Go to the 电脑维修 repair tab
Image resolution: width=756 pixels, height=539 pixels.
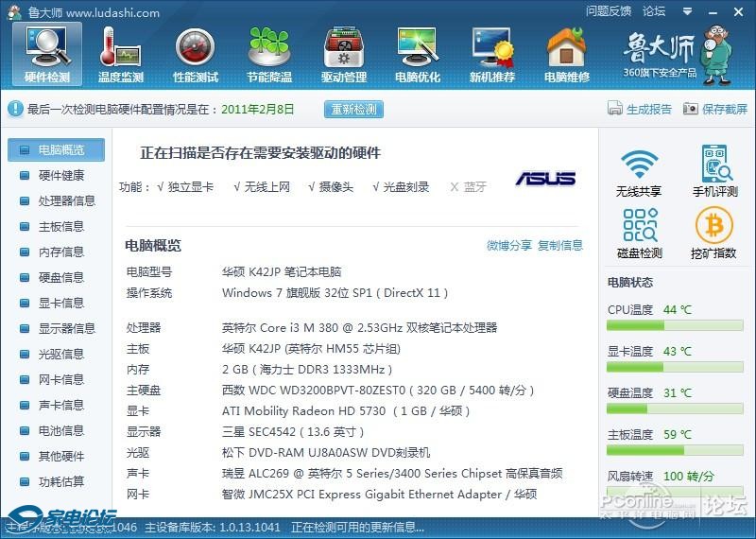tap(567, 52)
